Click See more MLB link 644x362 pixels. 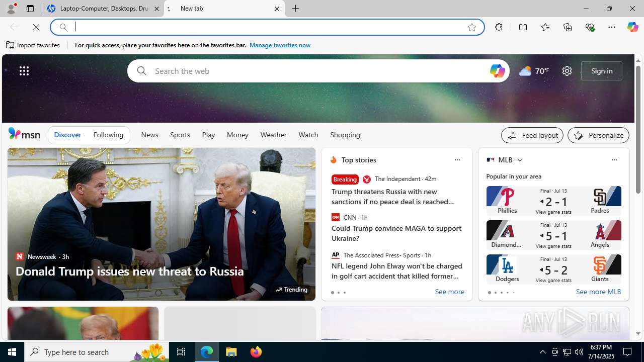(x=598, y=292)
